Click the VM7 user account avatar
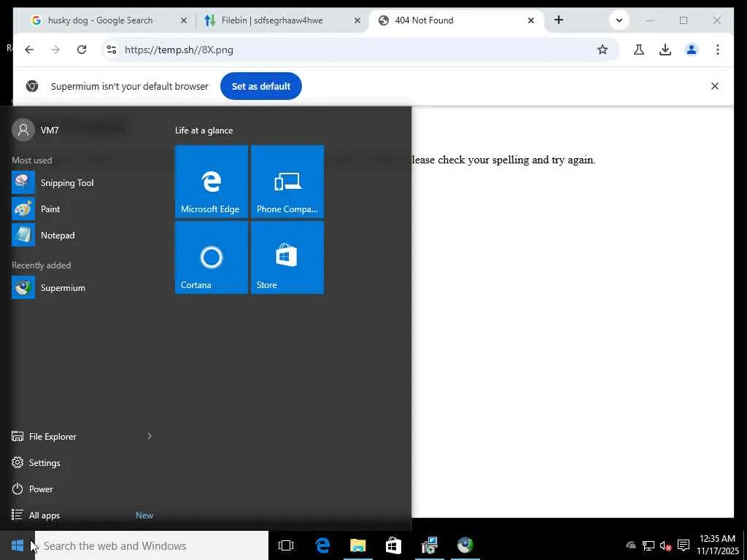This screenshot has height=560, width=747. (23, 130)
